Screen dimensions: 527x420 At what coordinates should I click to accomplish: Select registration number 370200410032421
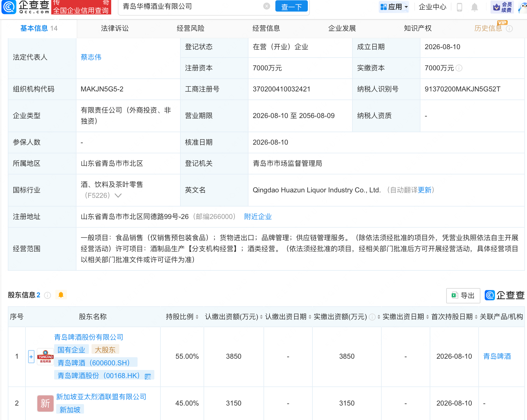[x=281, y=89]
